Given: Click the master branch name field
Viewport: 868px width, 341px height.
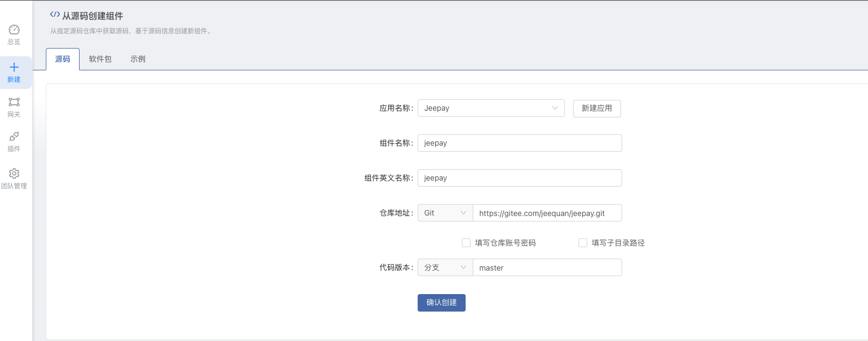Looking at the screenshot, I should tap(547, 267).
